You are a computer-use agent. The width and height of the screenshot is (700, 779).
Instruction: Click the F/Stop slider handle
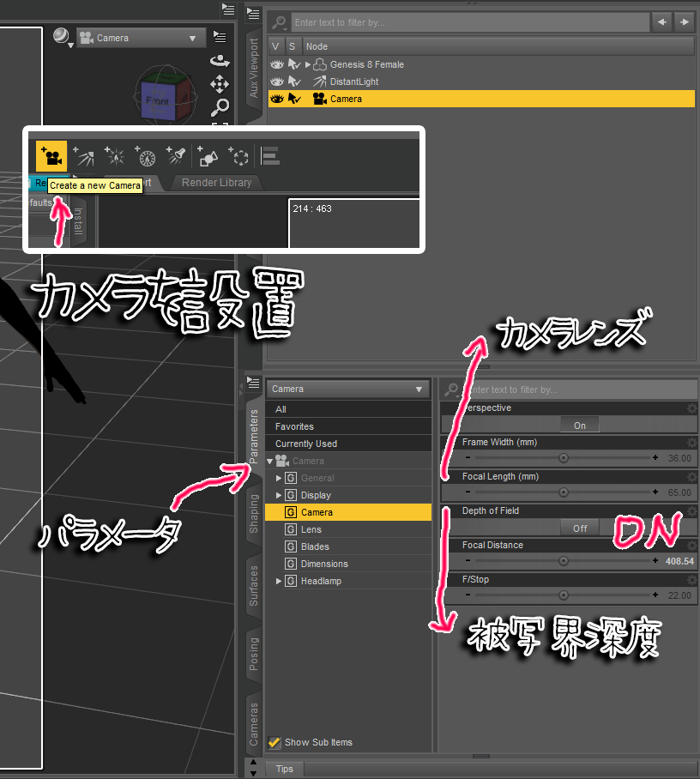click(564, 595)
